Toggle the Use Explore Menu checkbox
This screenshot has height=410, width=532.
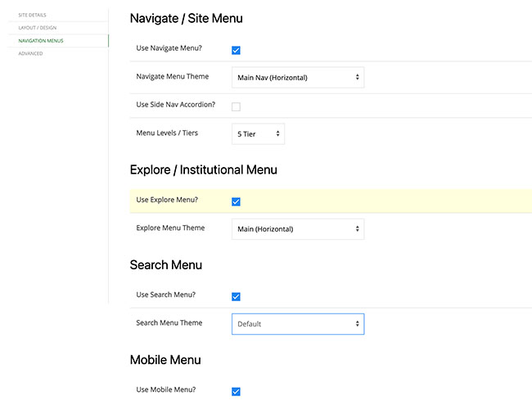(x=236, y=201)
